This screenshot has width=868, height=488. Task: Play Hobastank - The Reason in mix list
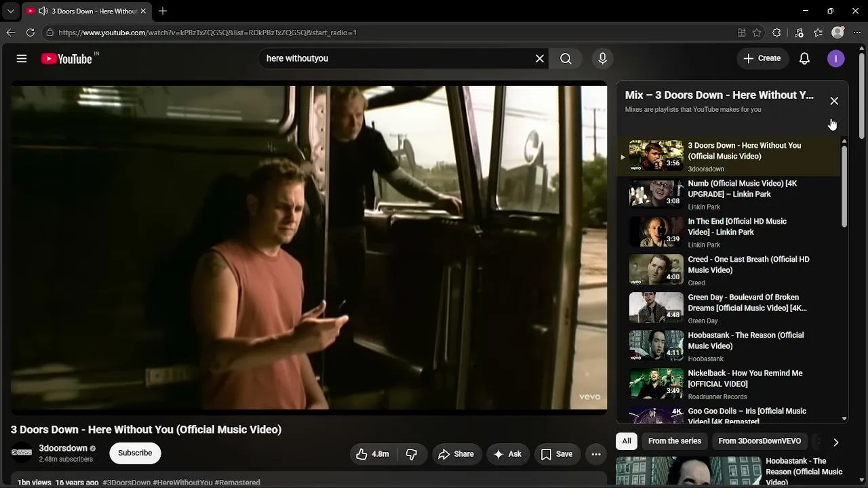click(x=729, y=346)
